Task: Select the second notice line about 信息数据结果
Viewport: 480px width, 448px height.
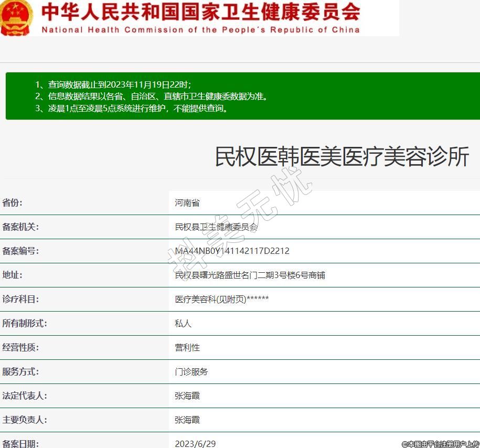Action: point(152,97)
